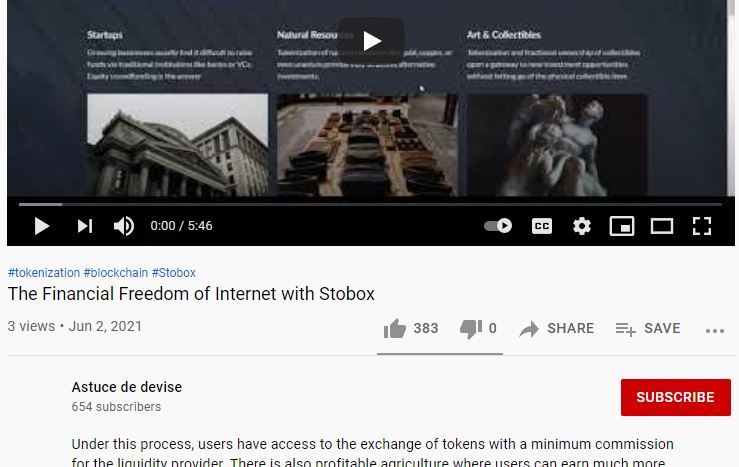This screenshot has width=739, height=467.
Task: Activate miniplayer mode
Action: point(622,226)
